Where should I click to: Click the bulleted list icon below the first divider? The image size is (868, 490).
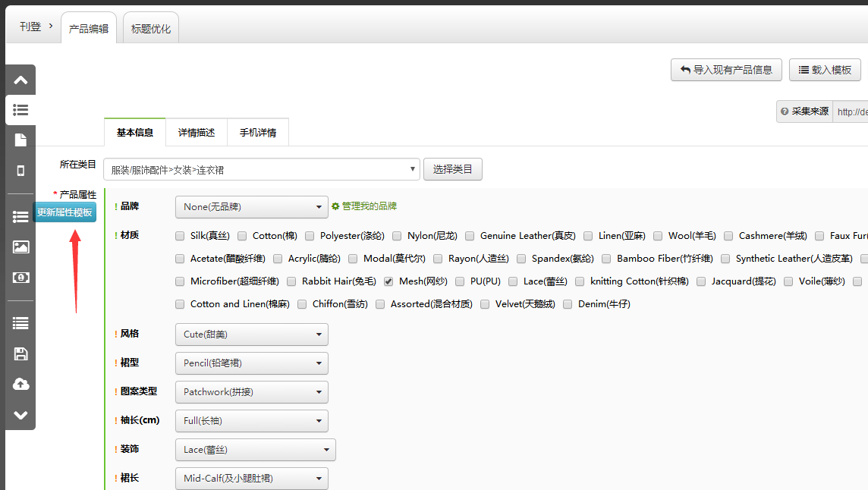tap(20, 216)
